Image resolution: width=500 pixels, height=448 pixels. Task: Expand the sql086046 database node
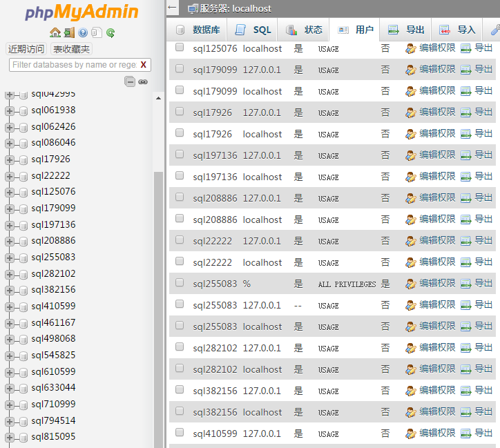9,144
